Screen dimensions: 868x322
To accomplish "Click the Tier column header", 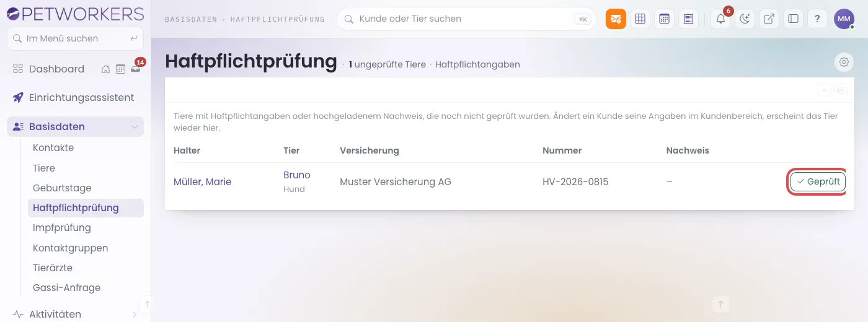I will click(x=291, y=150).
